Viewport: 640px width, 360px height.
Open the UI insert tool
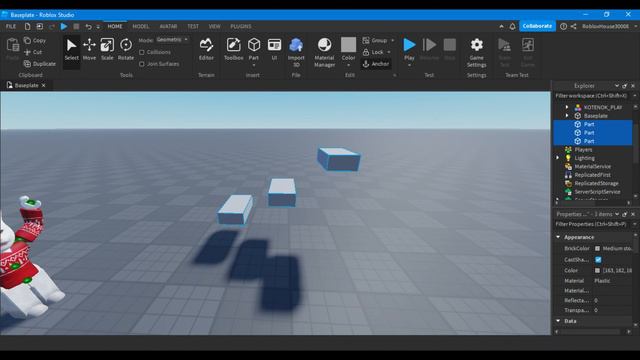[274, 49]
